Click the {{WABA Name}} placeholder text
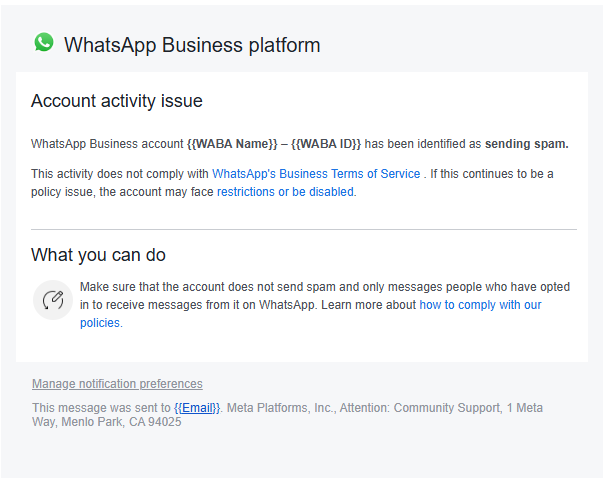Viewport: 607px width, 489px height. [x=232, y=144]
